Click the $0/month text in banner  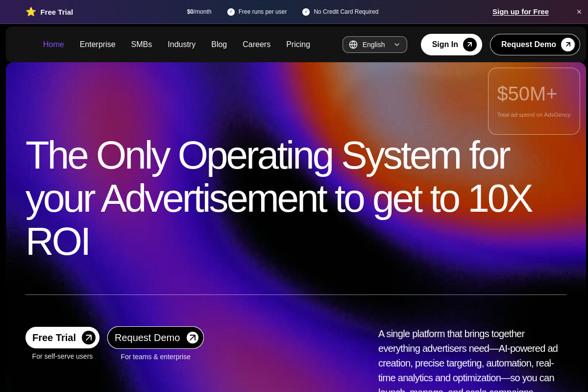coord(199,12)
